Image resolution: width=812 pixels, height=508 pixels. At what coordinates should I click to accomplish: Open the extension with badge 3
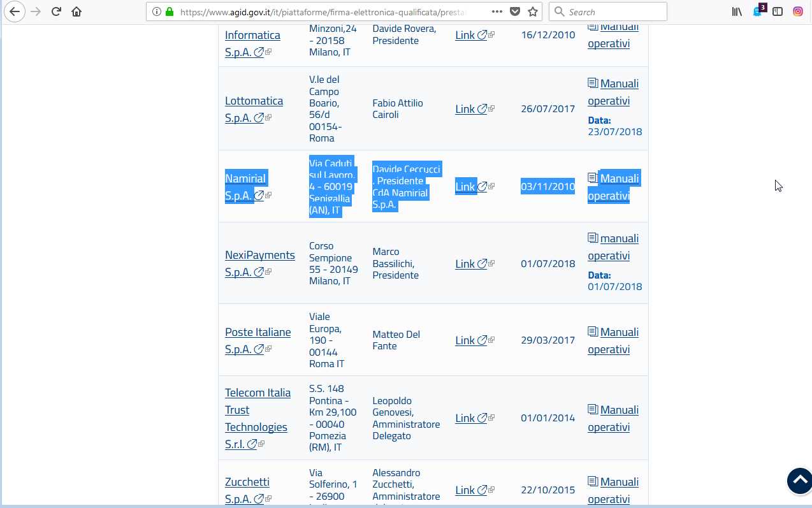click(x=758, y=11)
